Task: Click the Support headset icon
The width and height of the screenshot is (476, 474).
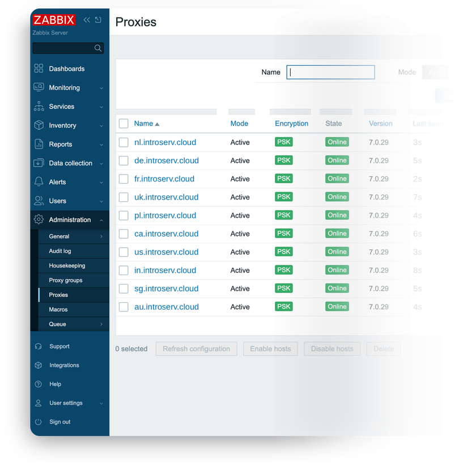Action: pos(39,346)
